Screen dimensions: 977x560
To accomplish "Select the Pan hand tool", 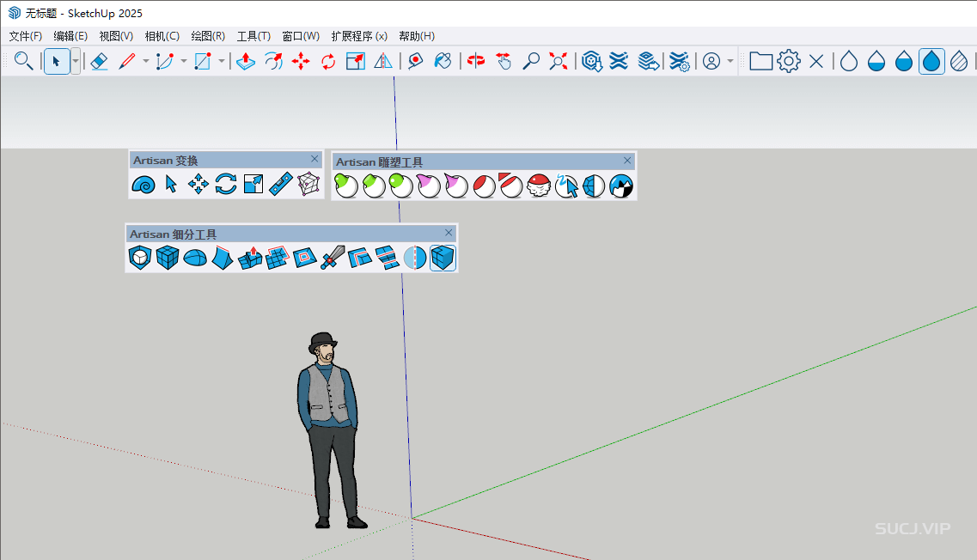I will click(504, 61).
